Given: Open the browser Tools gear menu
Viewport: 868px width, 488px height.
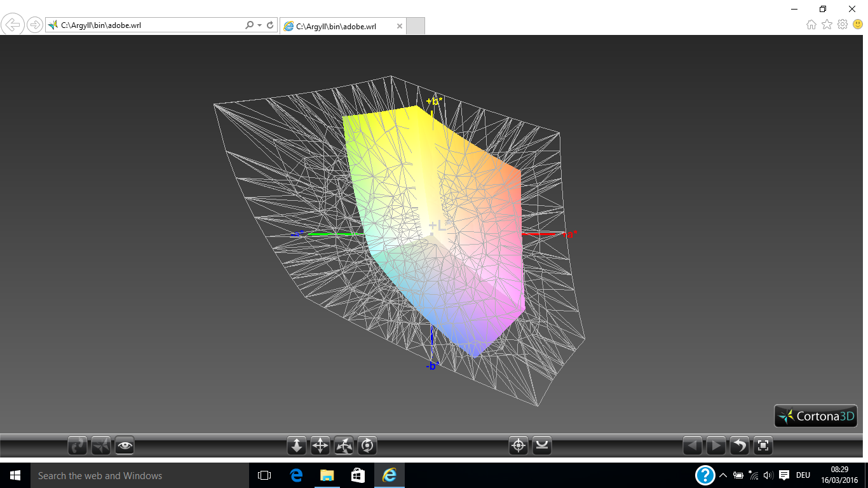Looking at the screenshot, I should point(843,25).
